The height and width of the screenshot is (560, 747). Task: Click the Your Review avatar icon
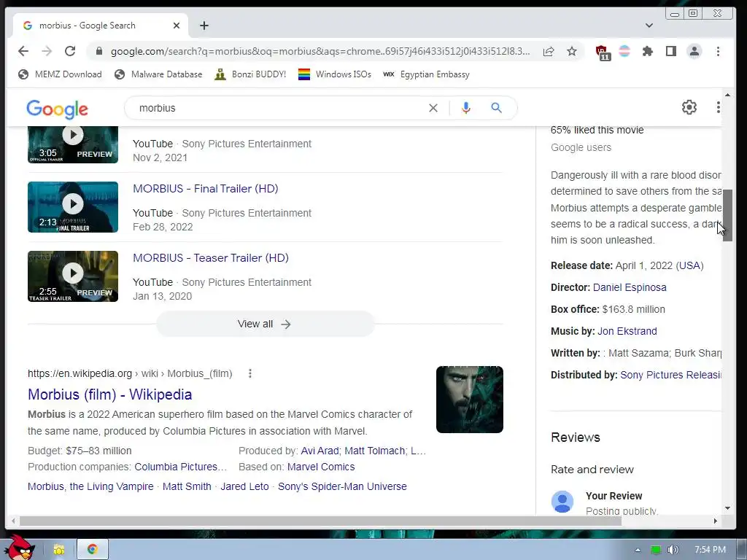562,502
